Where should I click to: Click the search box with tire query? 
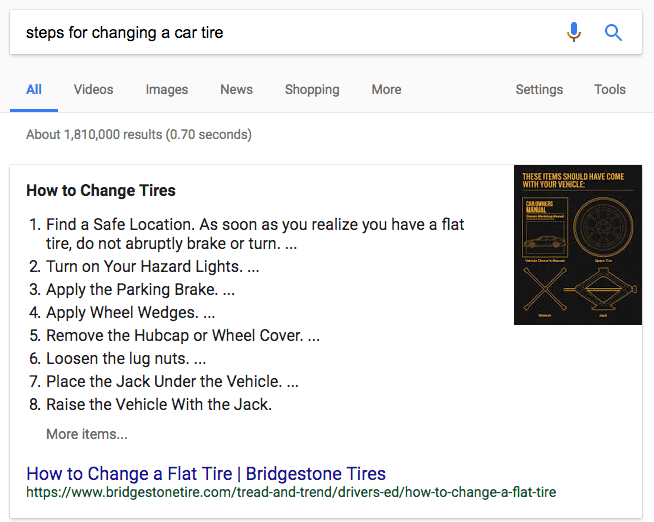point(280,32)
